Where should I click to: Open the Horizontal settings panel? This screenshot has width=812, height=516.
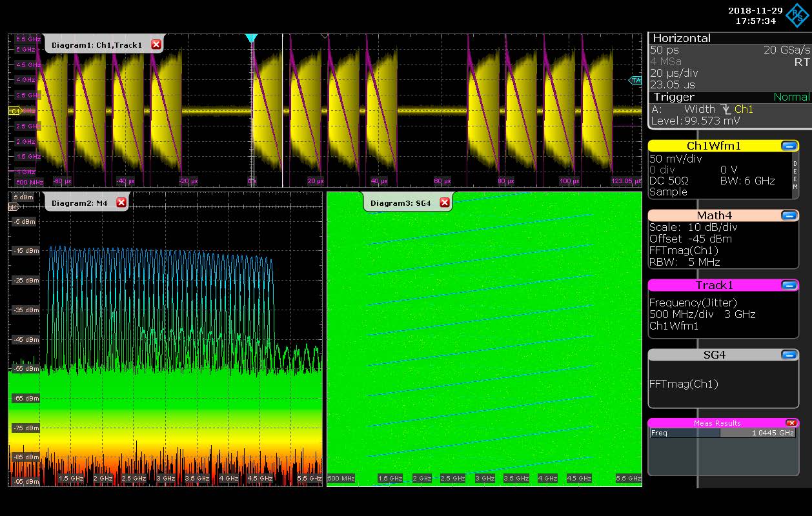[682, 38]
